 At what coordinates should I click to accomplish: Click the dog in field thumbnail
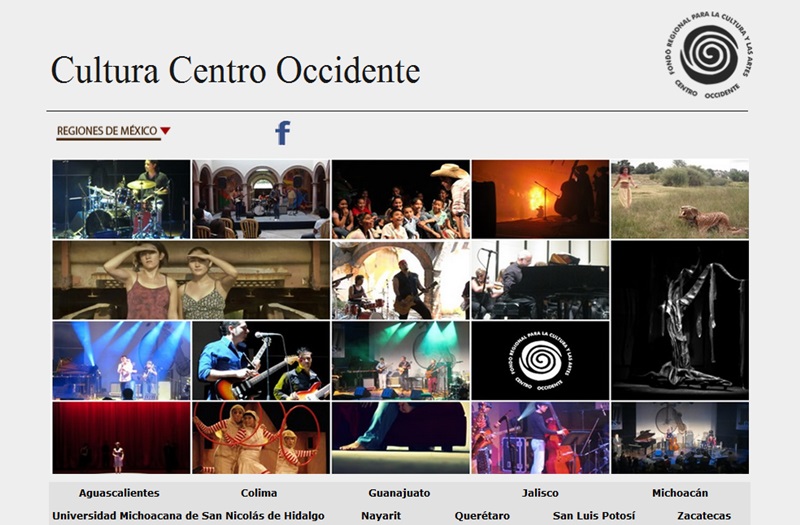(679, 198)
